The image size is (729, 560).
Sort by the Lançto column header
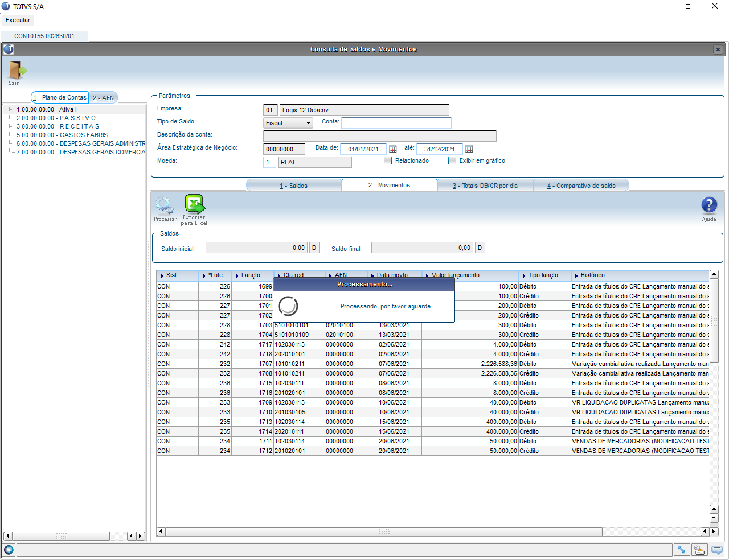(253, 275)
